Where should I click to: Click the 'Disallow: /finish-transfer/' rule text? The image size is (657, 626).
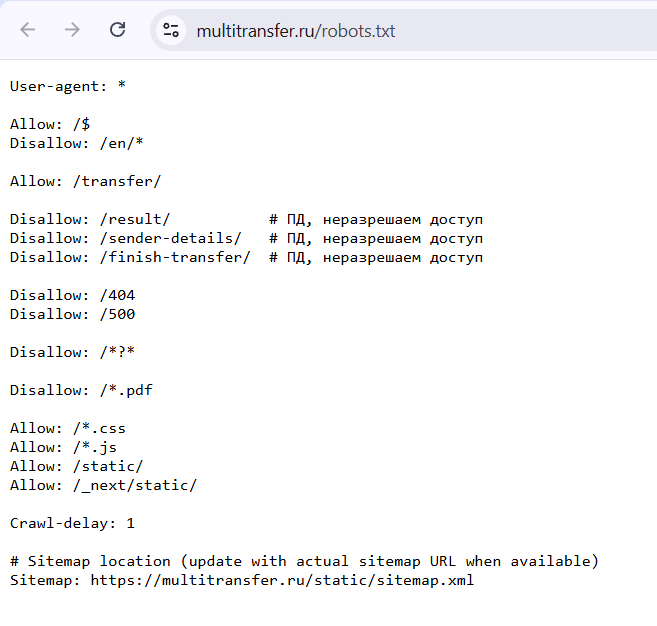pyautogui.click(x=130, y=257)
